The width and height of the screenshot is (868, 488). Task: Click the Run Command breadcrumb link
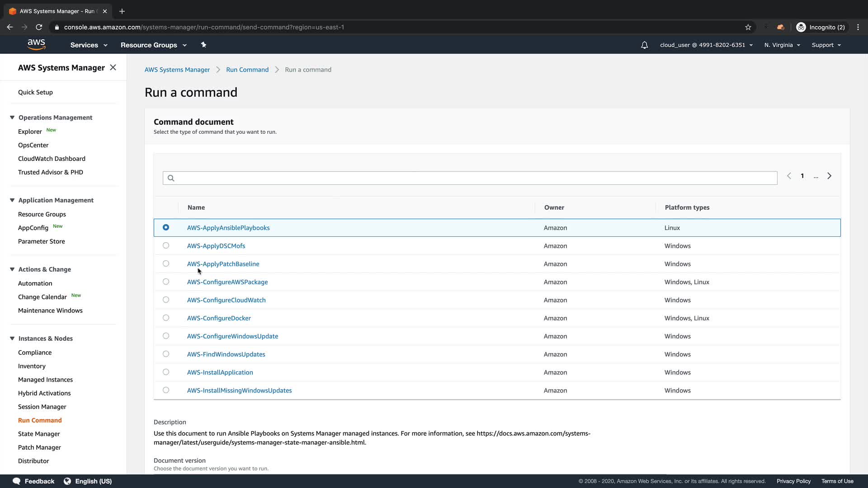click(247, 70)
